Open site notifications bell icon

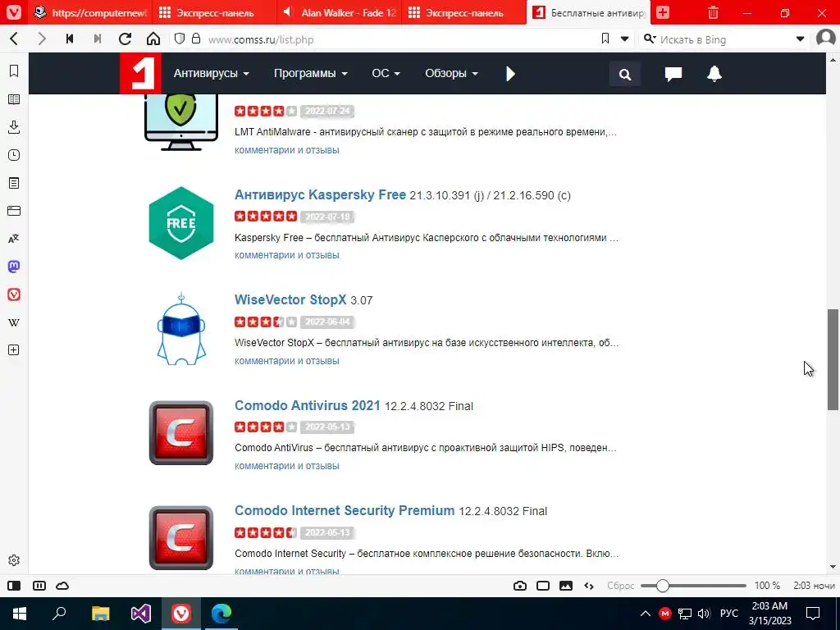714,74
